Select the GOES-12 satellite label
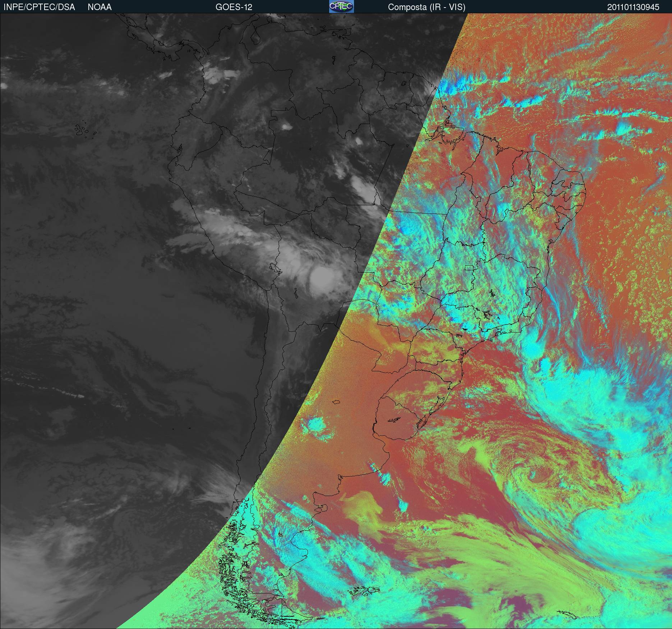 pyautogui.click(x=234, y=7)
